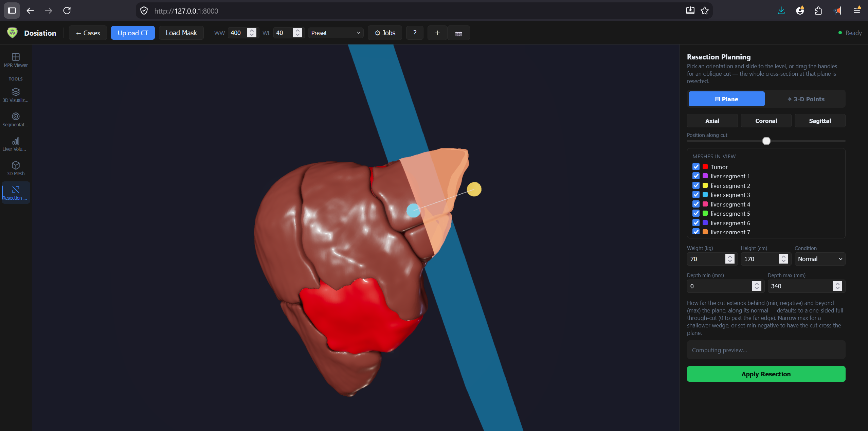
Task: Select Sagittal orientation
Action: pos(820,121)
